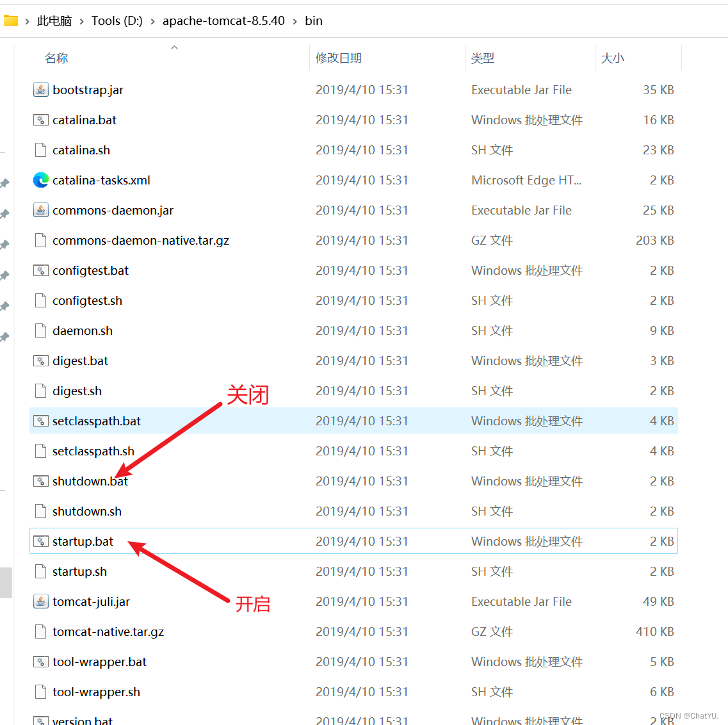Click the tomcat-native.tar.gz file icon

(x=41, y=631)
